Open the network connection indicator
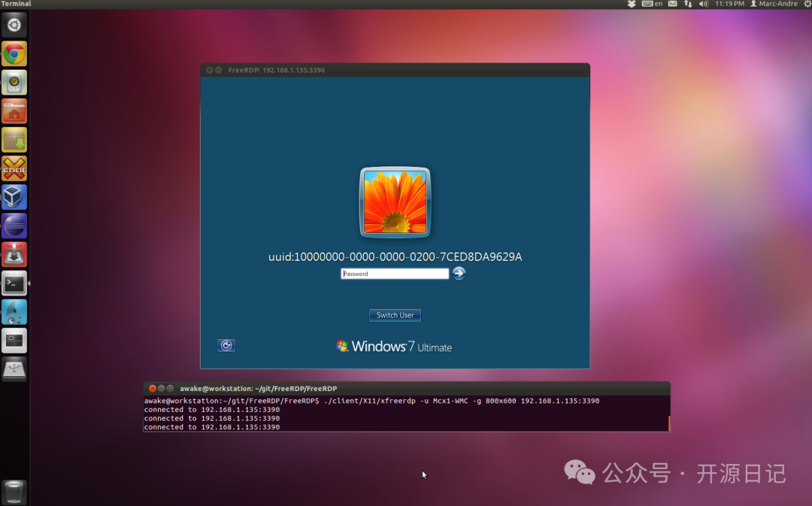Screen dimensions: 812x506 point(688,4)
